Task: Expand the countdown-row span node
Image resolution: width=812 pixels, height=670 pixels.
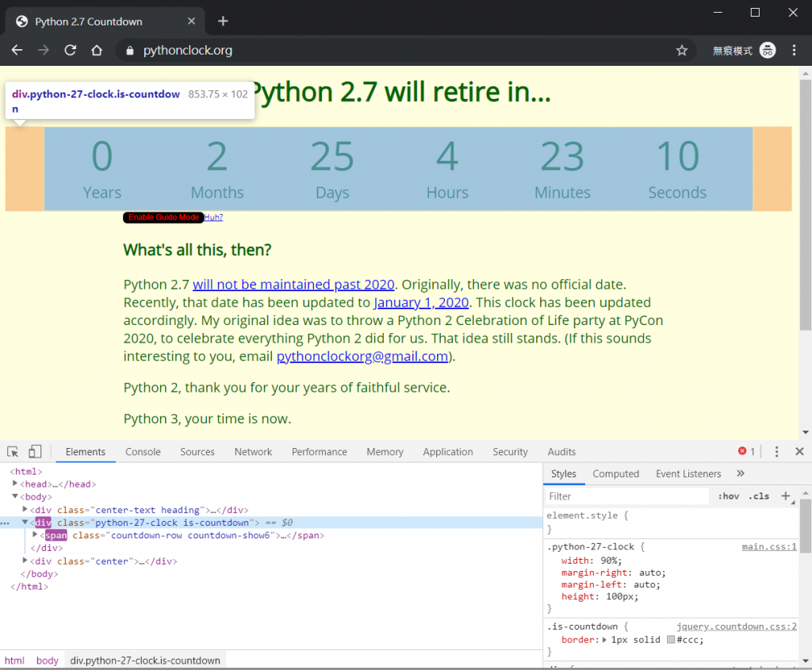Action: [x=35, y=535]
